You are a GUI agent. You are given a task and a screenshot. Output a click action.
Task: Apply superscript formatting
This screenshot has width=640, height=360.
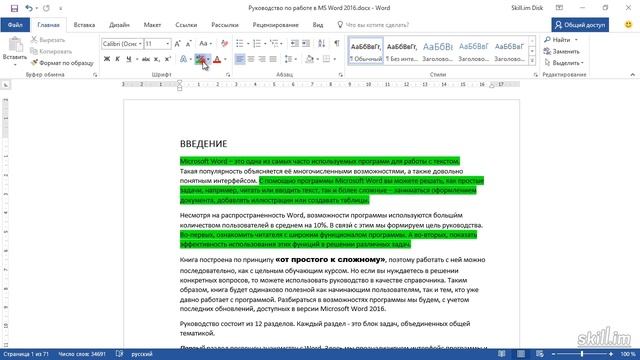167,60
